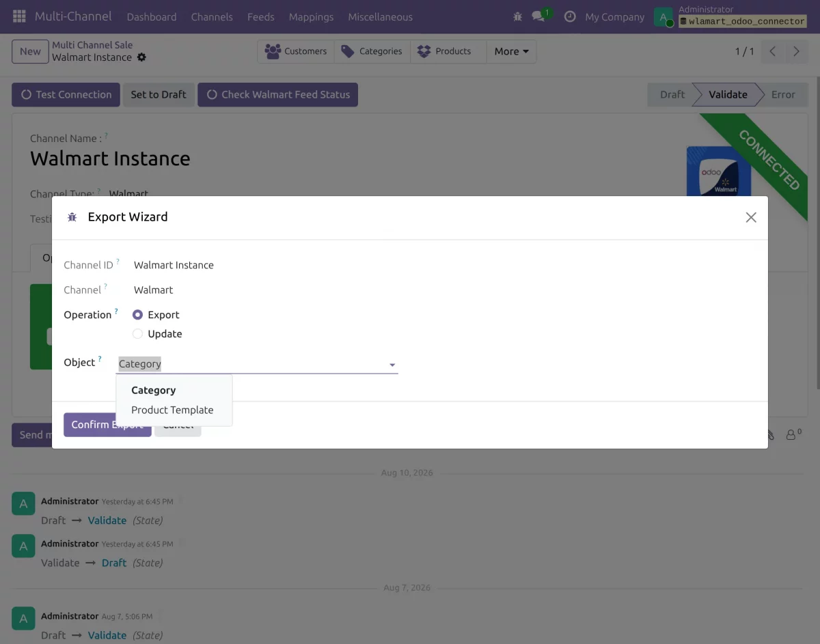Click Test Connection button

(66, 95)
